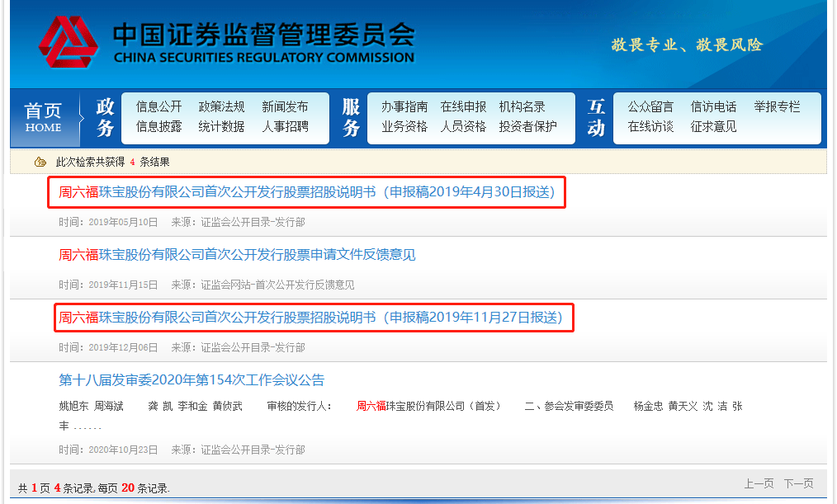Go to previous page 上一页
837x504 pixels.
click(759, 483)
